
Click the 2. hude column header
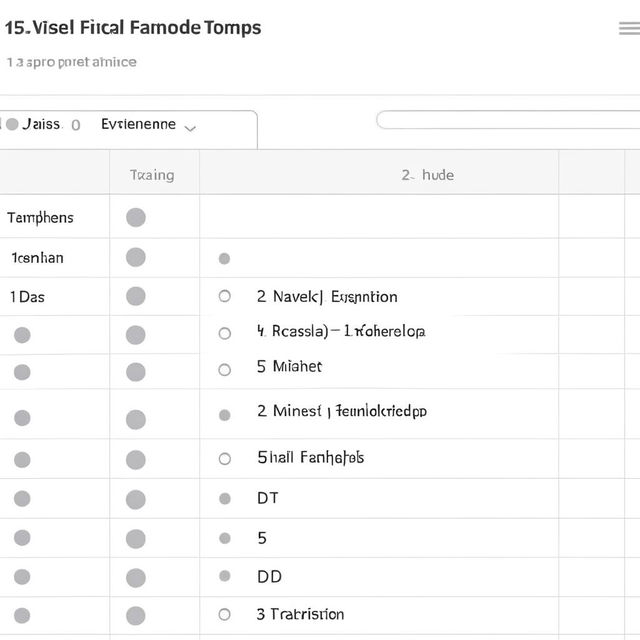[x=427, y=175]
